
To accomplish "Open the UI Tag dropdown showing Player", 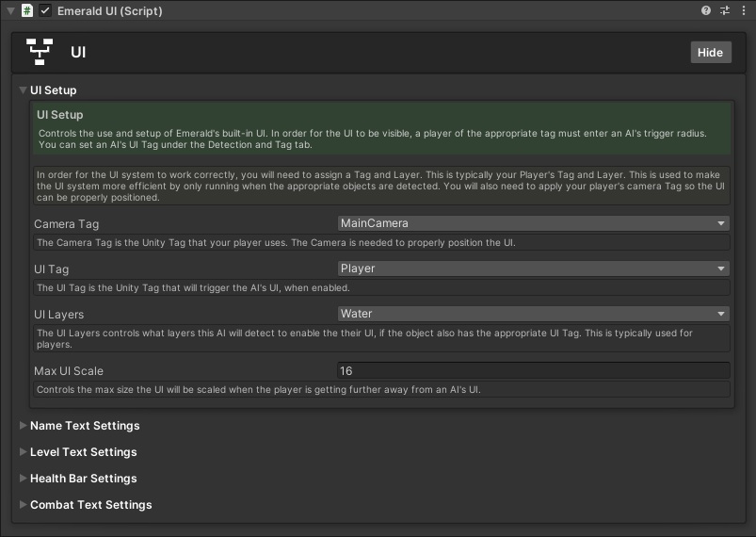I will [533, 268].
